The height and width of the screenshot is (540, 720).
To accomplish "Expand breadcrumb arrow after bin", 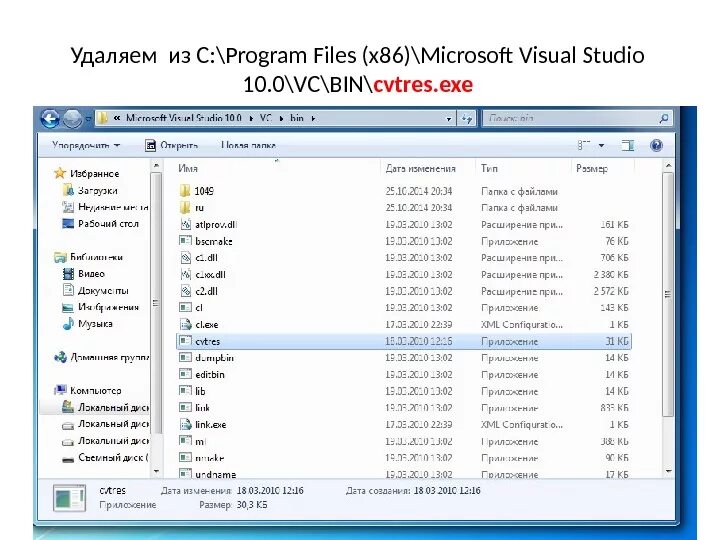I will 313,118.
